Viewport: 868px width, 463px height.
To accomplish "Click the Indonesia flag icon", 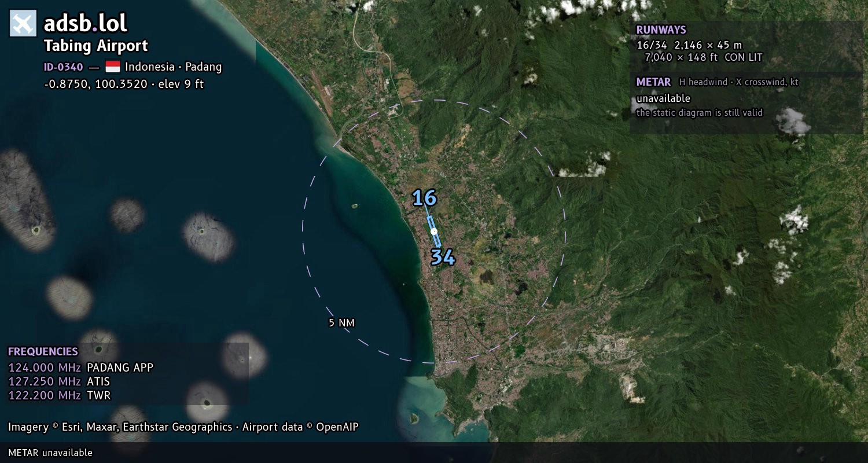I will click(113, 67).
